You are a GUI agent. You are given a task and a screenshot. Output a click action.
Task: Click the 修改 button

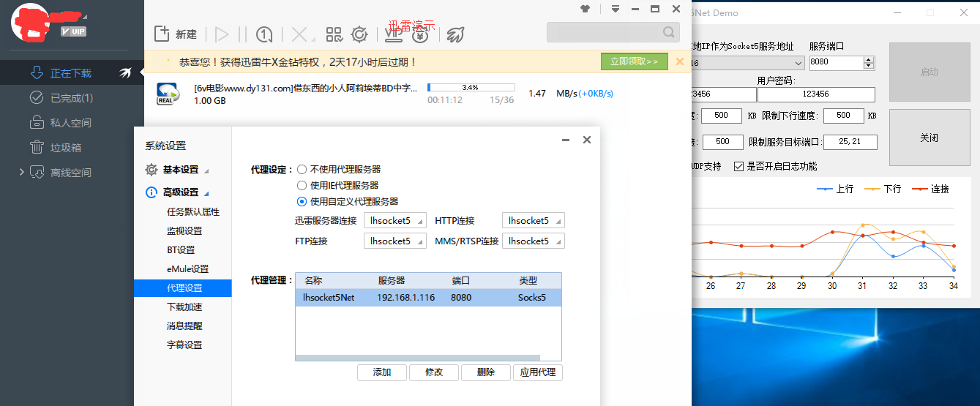pyautogui.click(x=434, y=372)
